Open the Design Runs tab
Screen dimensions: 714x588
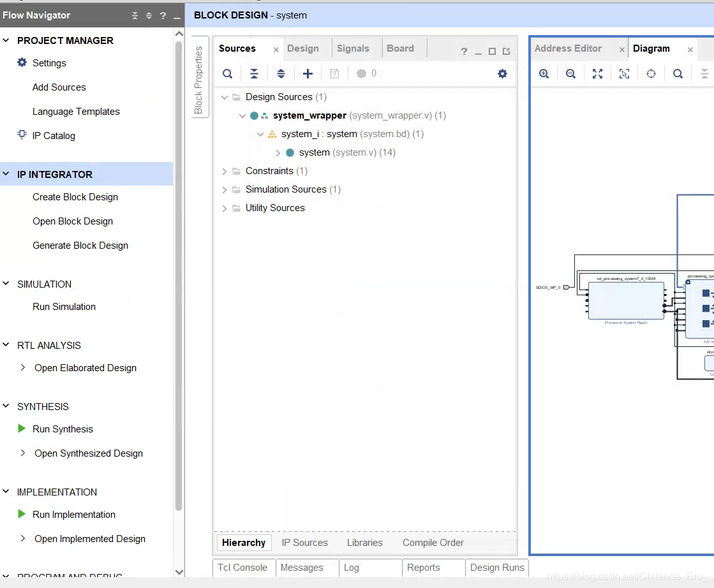[x=497, y=568]
